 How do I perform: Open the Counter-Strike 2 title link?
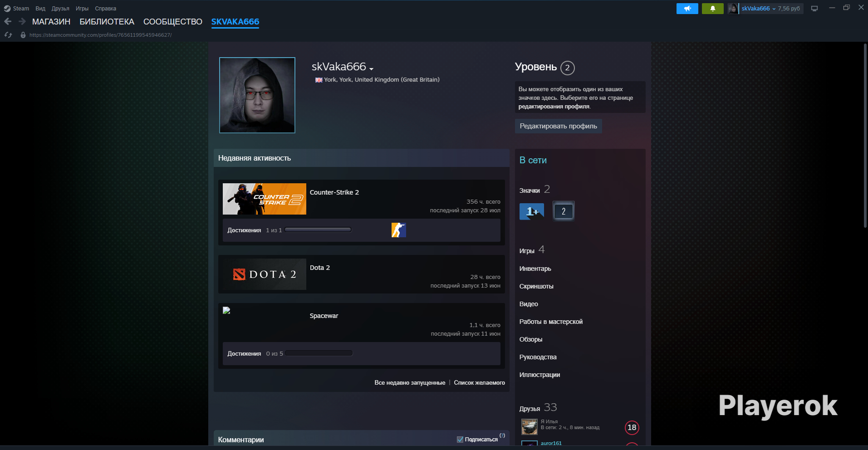point(334,192)
